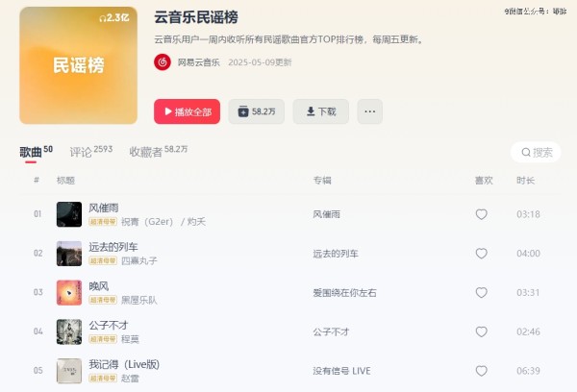Image resolution: width=577 pixels, height=392 pixels.
Task: Open artist link 赵雷
Action: click(x=130, y=378)
